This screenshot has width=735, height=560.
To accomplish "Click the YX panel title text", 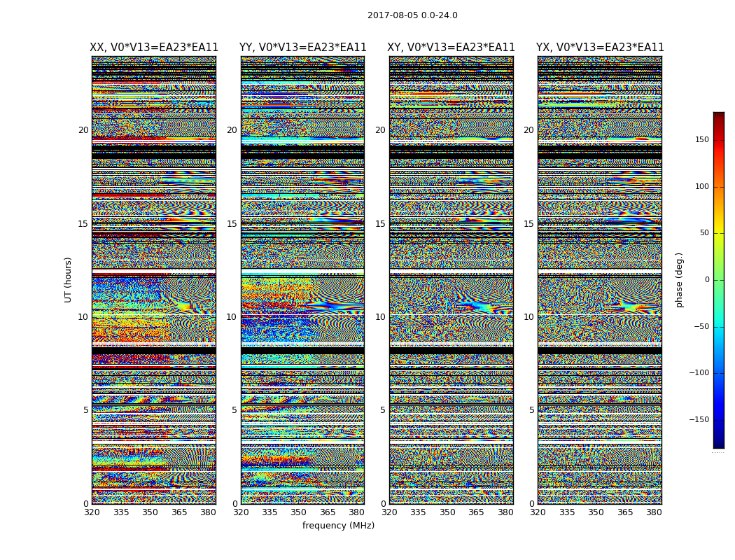I will tap(600, 48).
